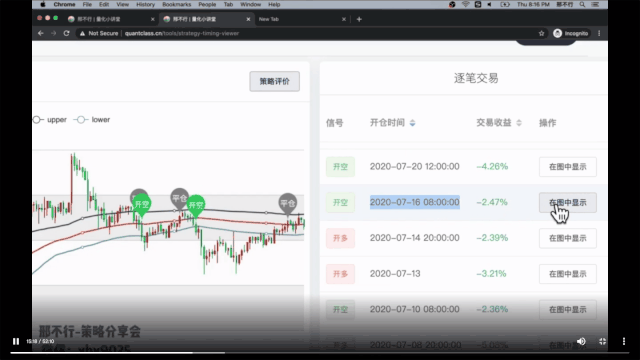Click 开多 tag for 2020-07-14 row
The height and width of the screenshot is (360, 640).
click(x=340, y=238)
